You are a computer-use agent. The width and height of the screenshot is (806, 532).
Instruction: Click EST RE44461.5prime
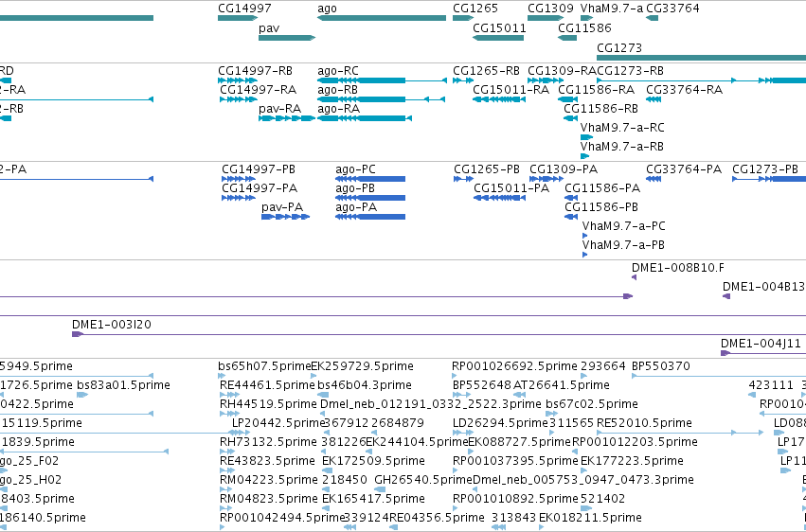[229, 396]
